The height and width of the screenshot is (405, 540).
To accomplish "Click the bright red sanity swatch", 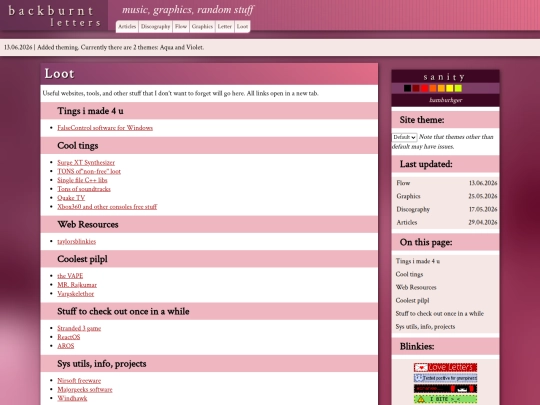I will tap(424, 89).
